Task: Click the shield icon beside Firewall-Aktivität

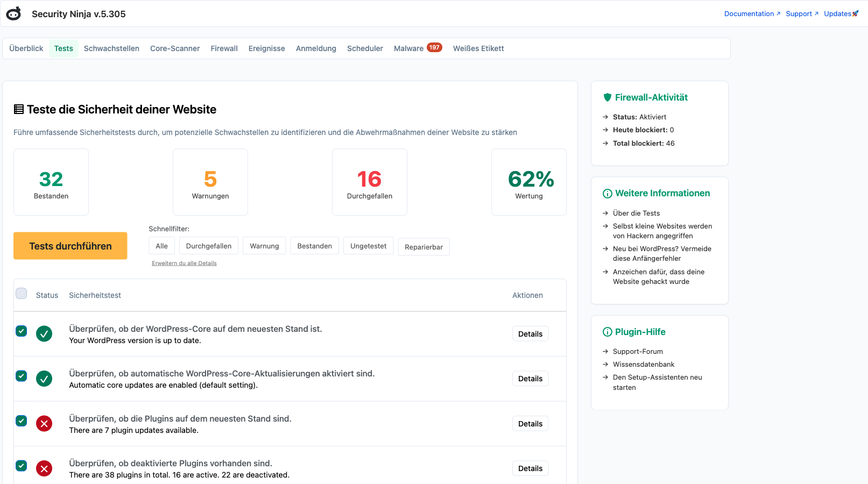Action: (x=608, y=97)
